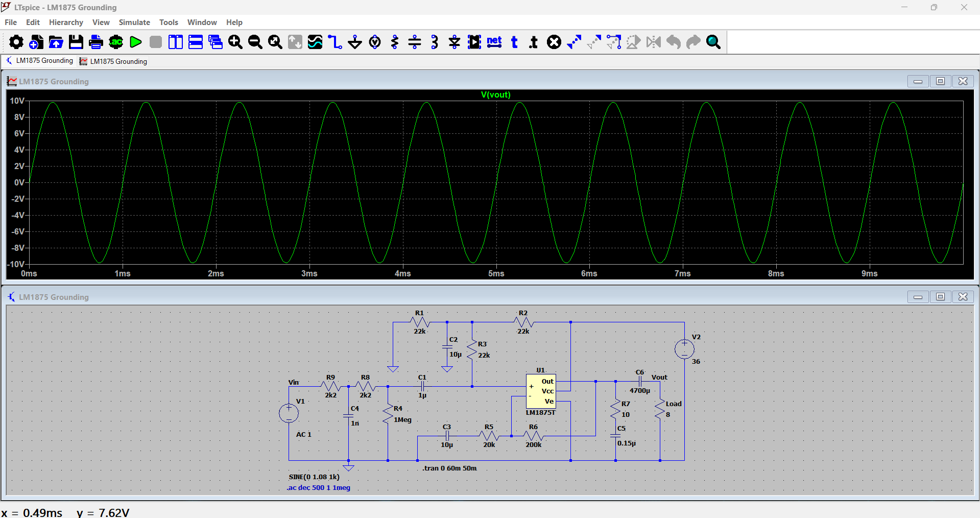Add a SPICE directive (.t icon)

coord(534,42)
